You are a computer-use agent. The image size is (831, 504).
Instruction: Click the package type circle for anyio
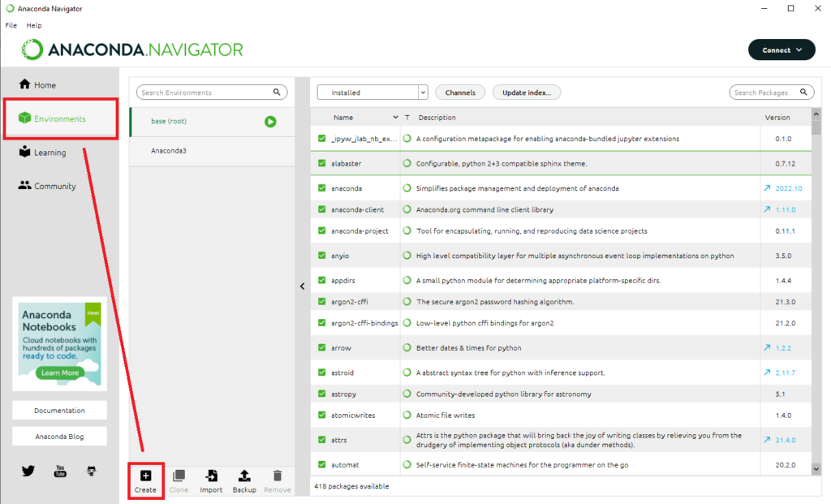tap(407, 256)
